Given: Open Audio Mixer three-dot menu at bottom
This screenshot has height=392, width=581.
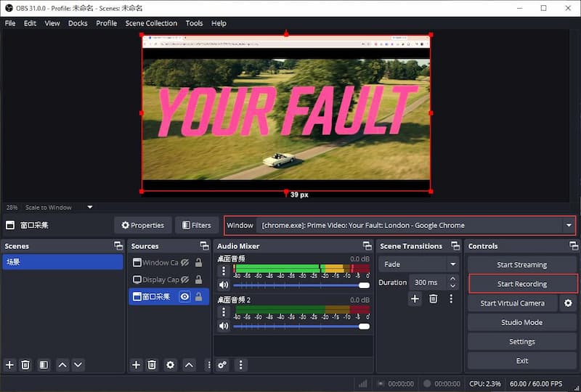Looking at the screenshot, I should click(241, 365).
